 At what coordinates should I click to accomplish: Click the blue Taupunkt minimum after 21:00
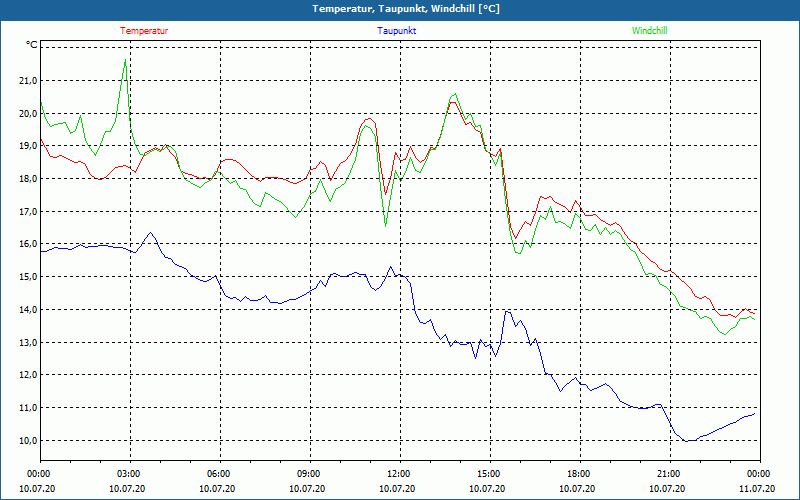pos(687,441)
